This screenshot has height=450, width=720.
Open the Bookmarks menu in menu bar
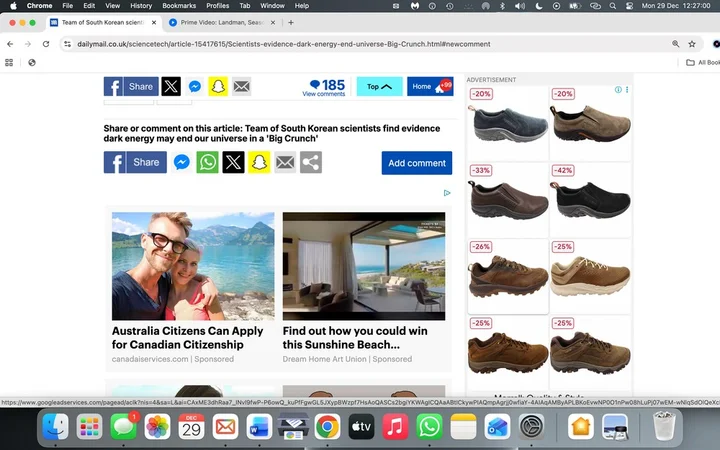179,6
